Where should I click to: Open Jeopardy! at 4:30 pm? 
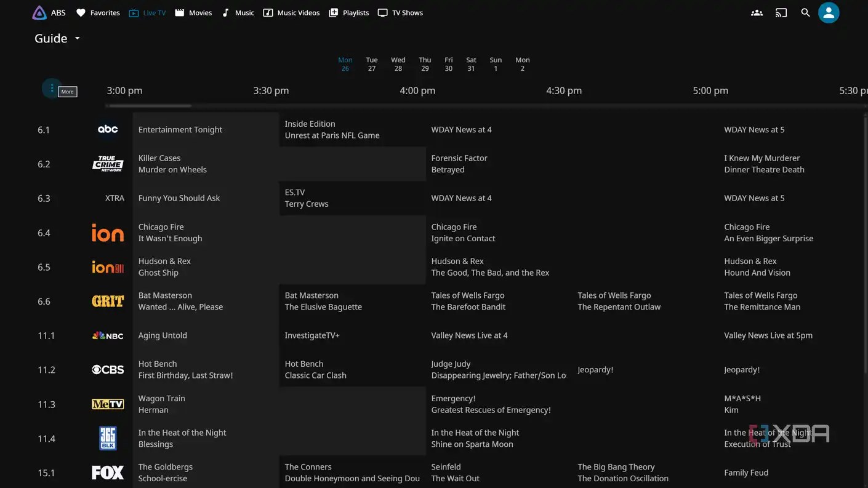pos(645,370)
